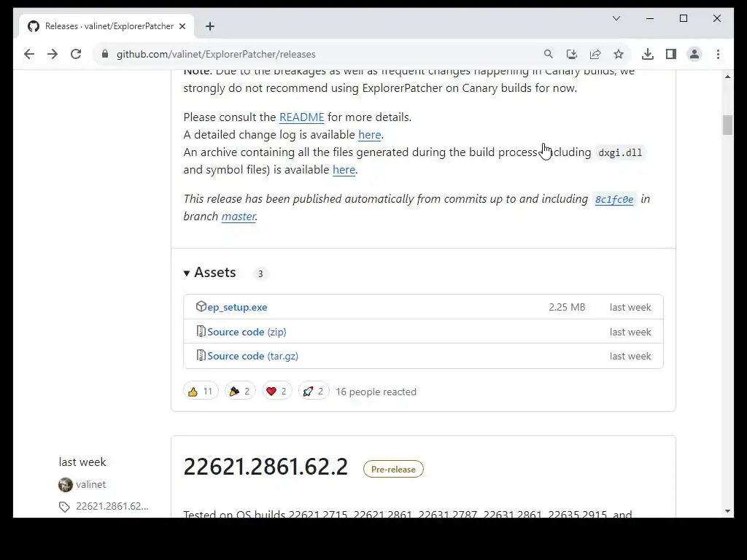Click 'last week' beside ep_setup.exe
The width and height of the screenshot is (747, 560).
coord(630,308)
